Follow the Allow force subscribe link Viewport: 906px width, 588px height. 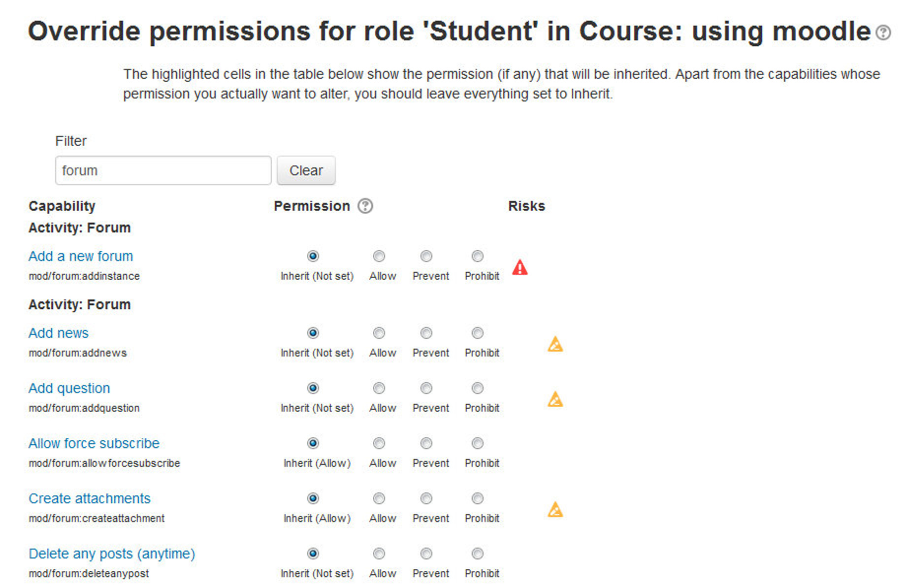(x=94, y=443)
